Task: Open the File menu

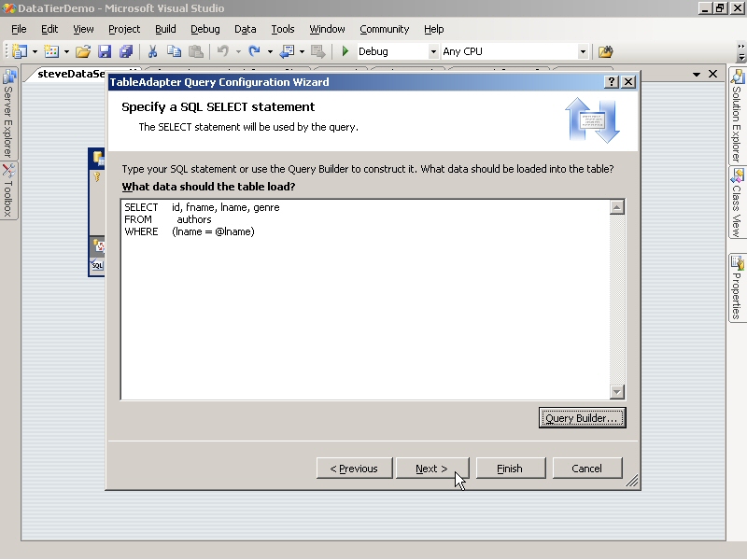Action: click(x=19, y=29)
